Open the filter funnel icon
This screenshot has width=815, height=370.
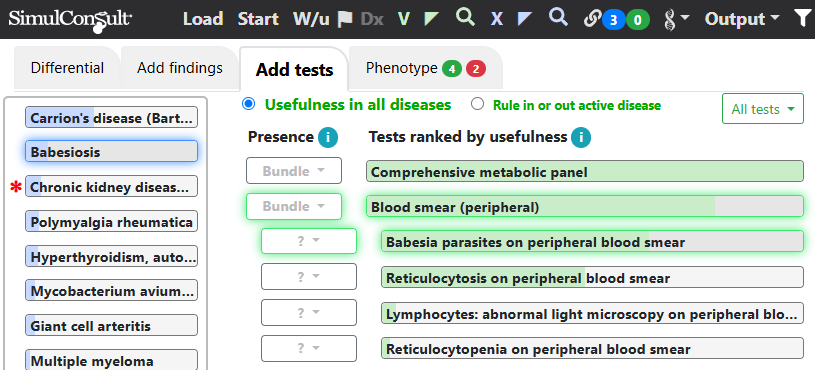(802, 19)
